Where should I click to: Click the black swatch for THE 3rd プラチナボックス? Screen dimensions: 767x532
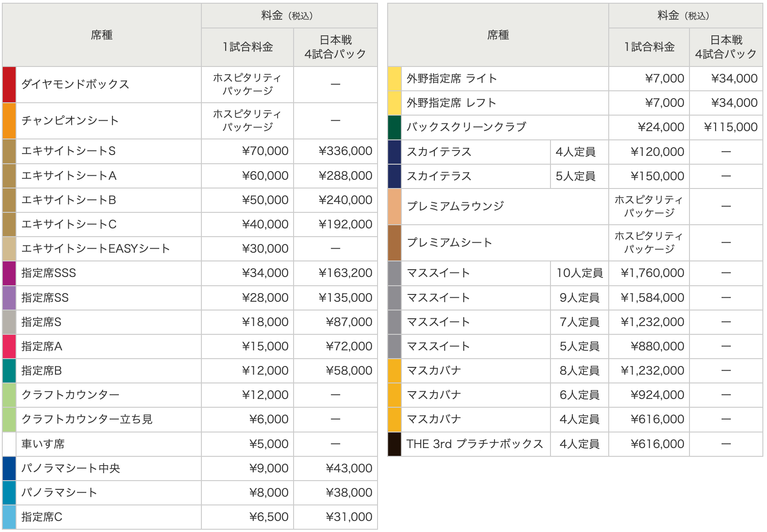(395, 444)
